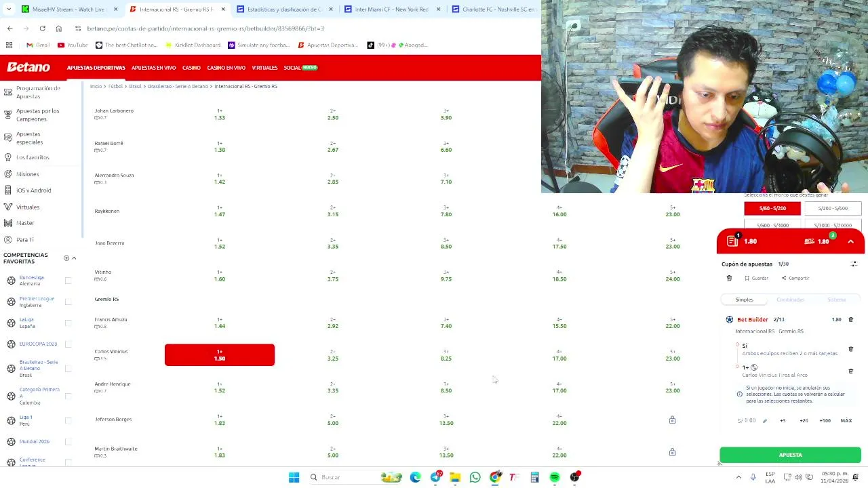This screenshot has height=488, width=868.
Task: Check Bundesliga Alemania favorite checkbox
Action: click(68, 280)
